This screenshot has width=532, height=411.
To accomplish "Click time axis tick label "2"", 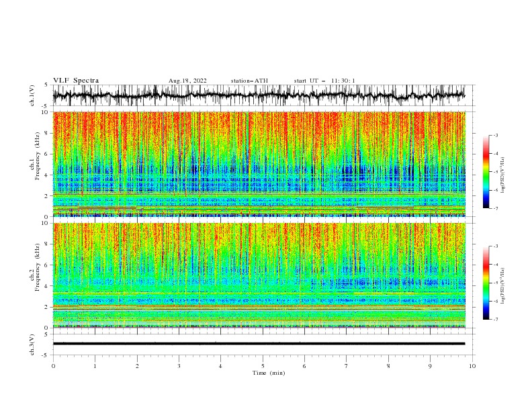I will 137,366.
